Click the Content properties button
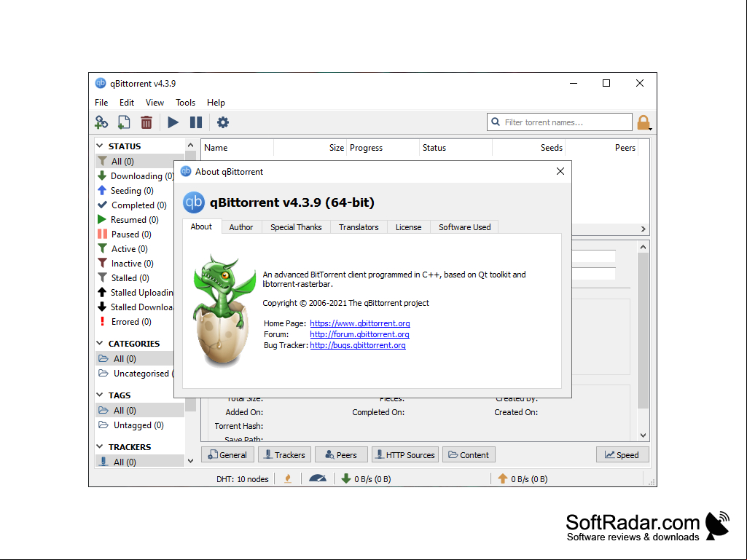Image resolution: width=747 pixels, height=560 pixels. click(x=469, y=454)
